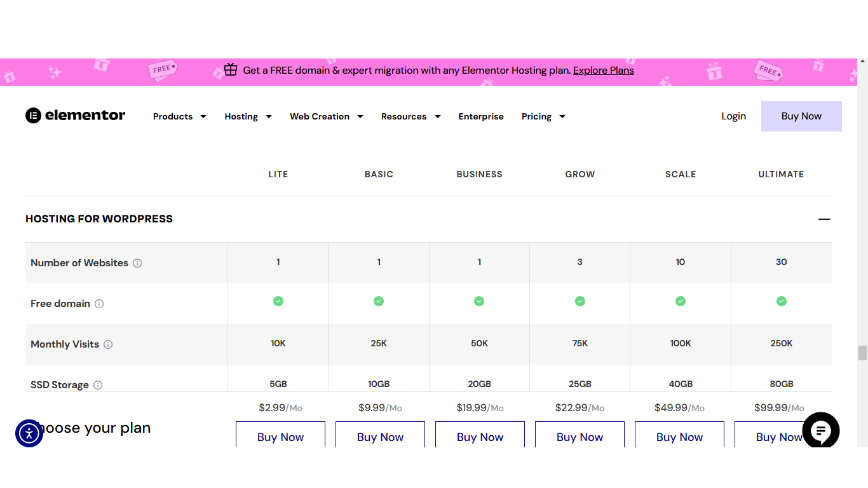The width and height of the screenshot is (868, 488).
Task: Click the scrollbar up arrow
Action: click(x=862, y=63)
